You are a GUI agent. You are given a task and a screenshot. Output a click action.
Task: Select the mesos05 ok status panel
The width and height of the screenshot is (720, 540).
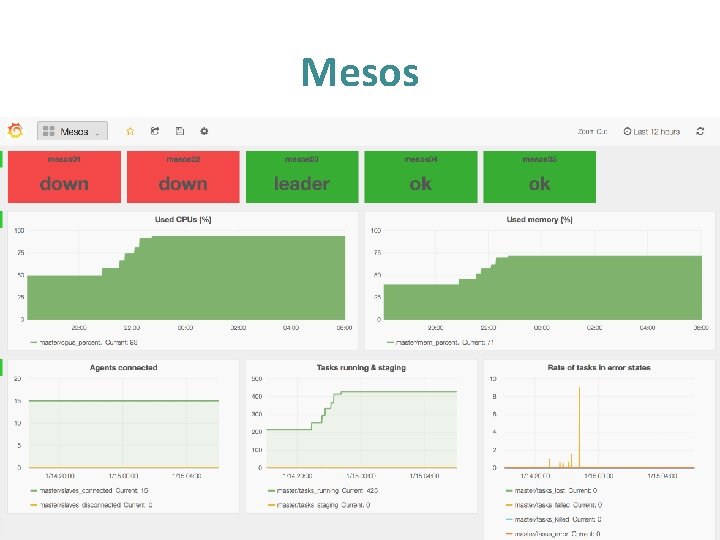coord(540,177)
